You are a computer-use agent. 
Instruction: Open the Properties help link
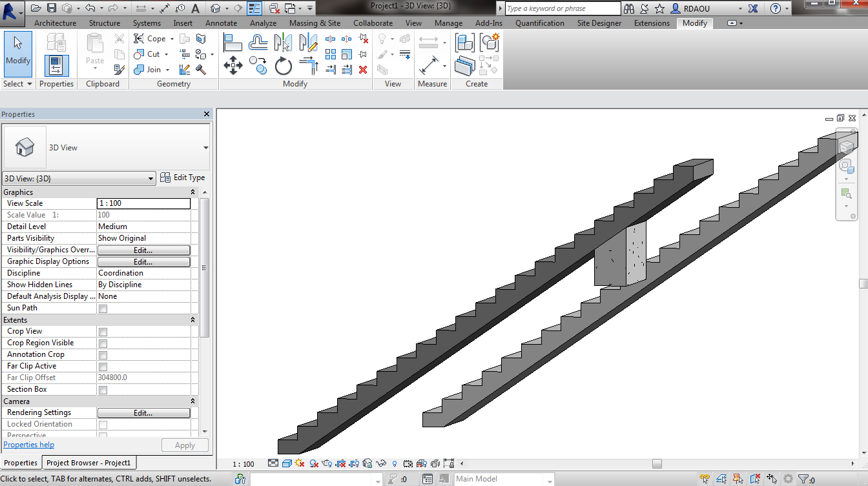29,445
